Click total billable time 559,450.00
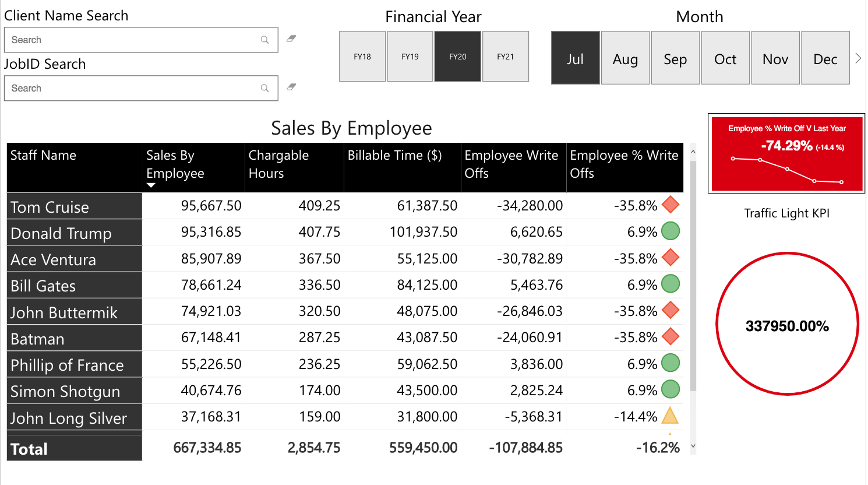 424,447
